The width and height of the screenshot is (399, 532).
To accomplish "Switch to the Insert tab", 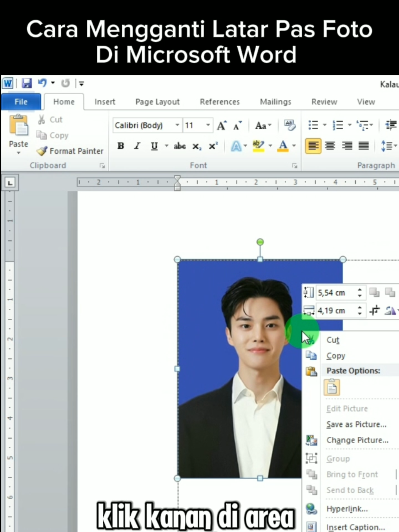I will [105, 102].
